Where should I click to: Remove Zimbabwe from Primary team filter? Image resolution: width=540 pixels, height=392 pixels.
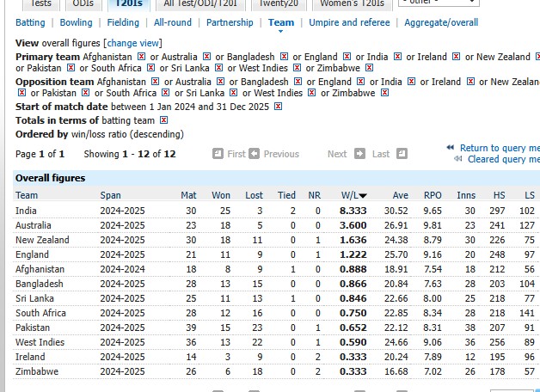coord(369,67)
